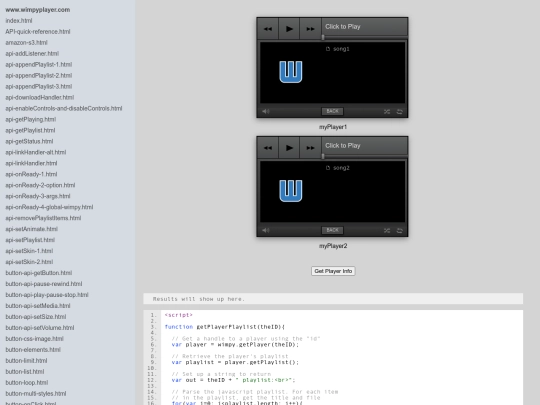Toggle shuffle on myPlayer2
Image resolution: width=540 pixels, height=405 pixels.
point(387,230)
